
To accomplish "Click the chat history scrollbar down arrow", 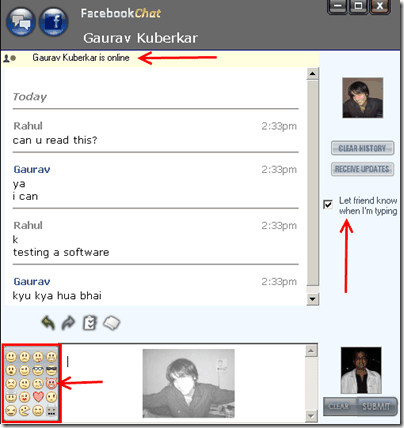I will tap(312, 299).
